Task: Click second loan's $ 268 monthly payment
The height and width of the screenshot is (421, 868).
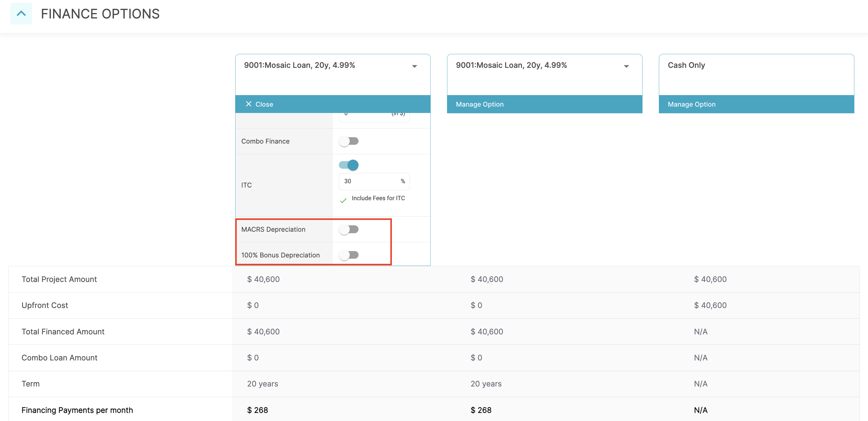Action: click(481, 410)
